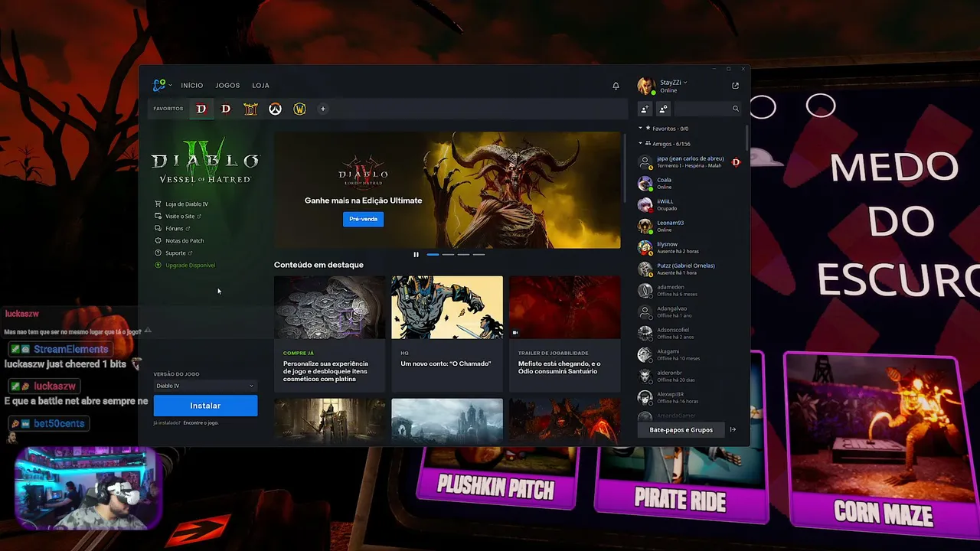The image size is (980, 551).
Task: Select the fourth carousel slide indicator
Action: pos(479,255)
